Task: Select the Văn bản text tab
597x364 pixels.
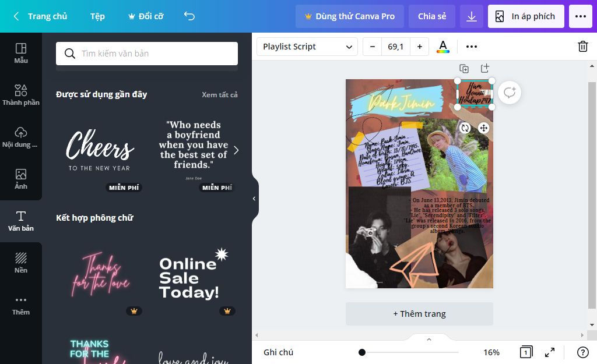Action: click(x=21, y=221)
